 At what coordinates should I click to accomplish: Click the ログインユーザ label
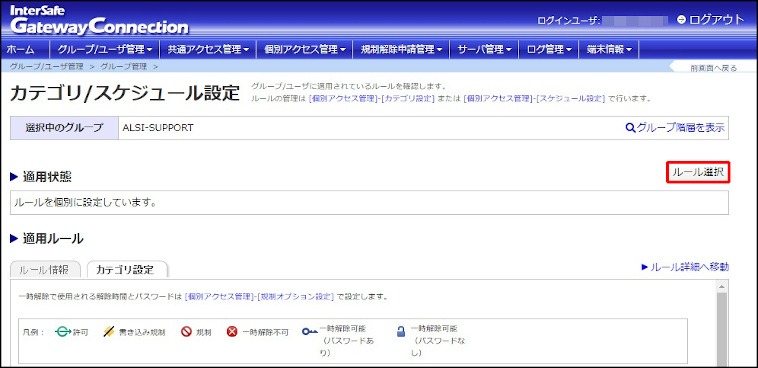[x=568, y=20]
